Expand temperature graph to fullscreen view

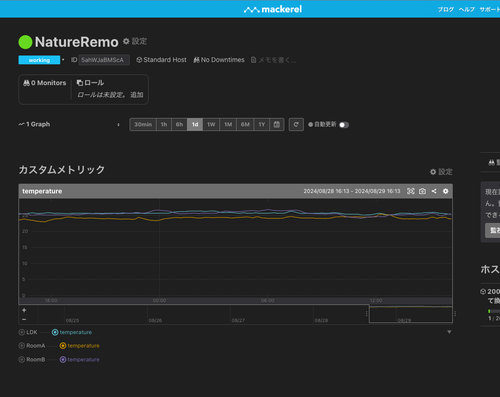click(x=411, y=191)
